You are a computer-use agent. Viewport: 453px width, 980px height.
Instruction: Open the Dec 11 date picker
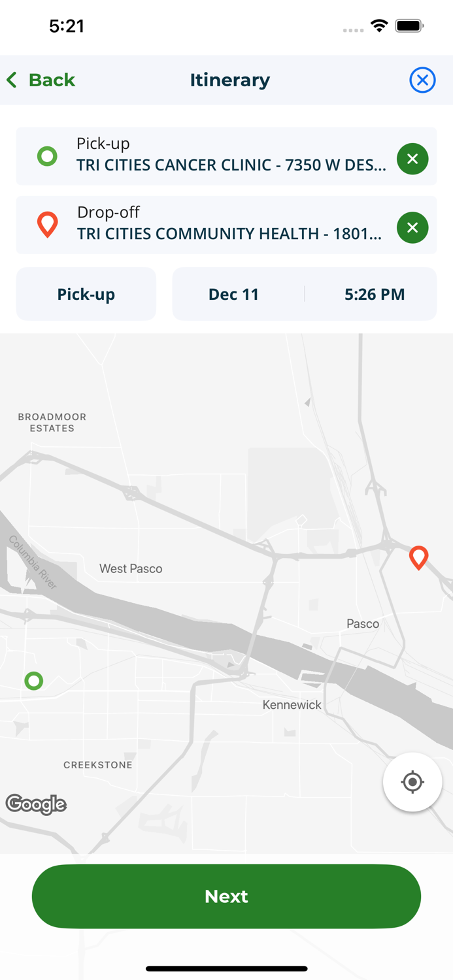point(234,294)
